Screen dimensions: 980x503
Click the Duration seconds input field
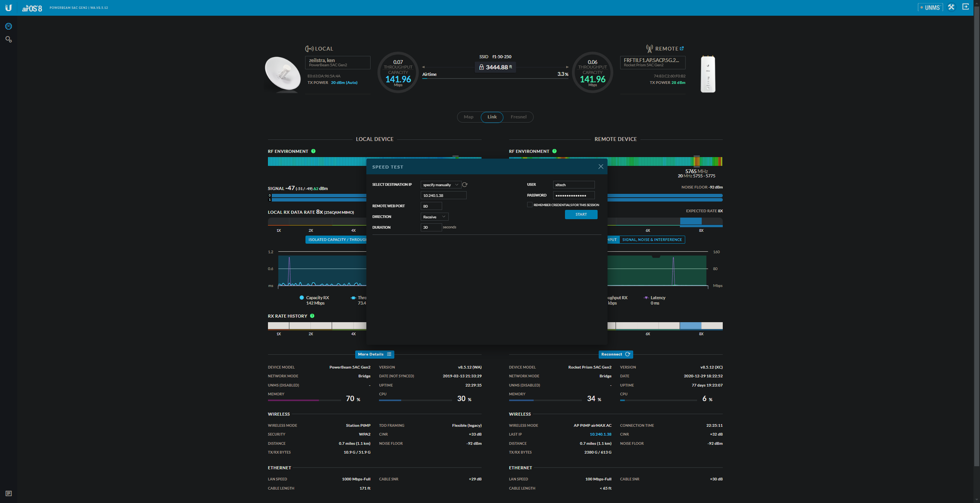click(x=431, y=228)
